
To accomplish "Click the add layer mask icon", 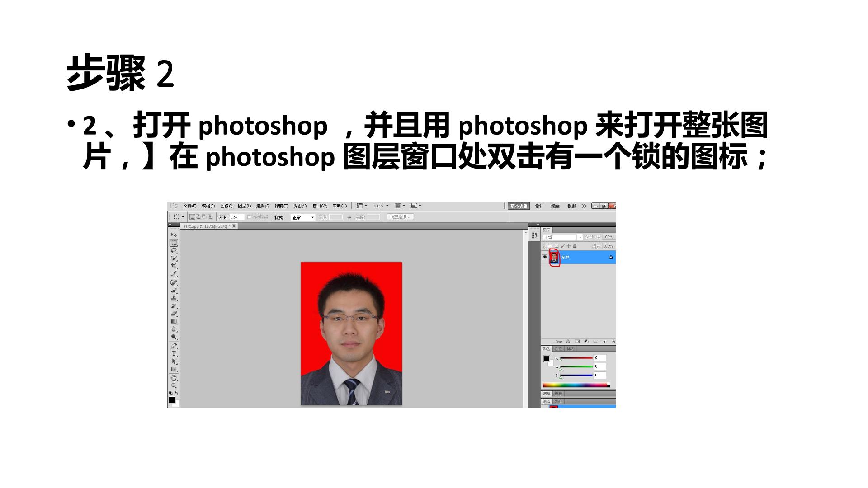I will (x=577, y=342).
